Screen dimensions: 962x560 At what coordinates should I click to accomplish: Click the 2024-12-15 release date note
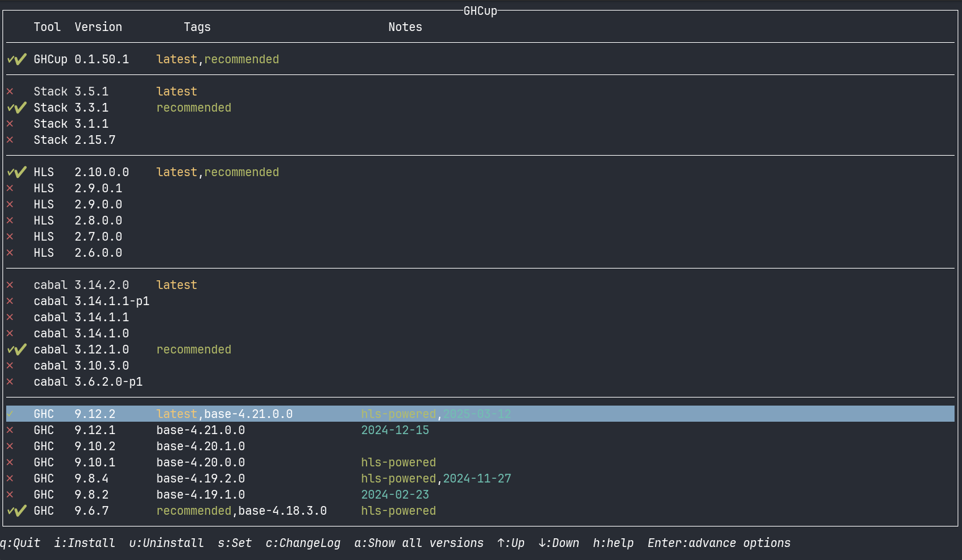[x=395, y=430]
